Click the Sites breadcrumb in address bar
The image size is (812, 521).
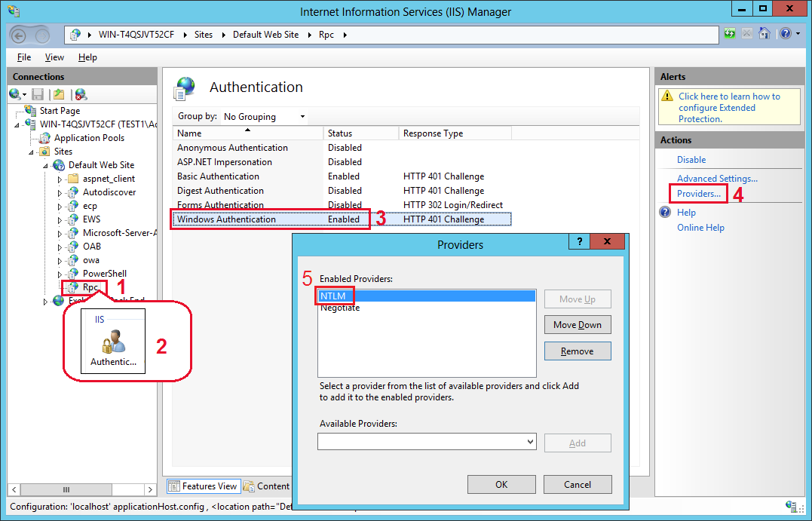204,35
